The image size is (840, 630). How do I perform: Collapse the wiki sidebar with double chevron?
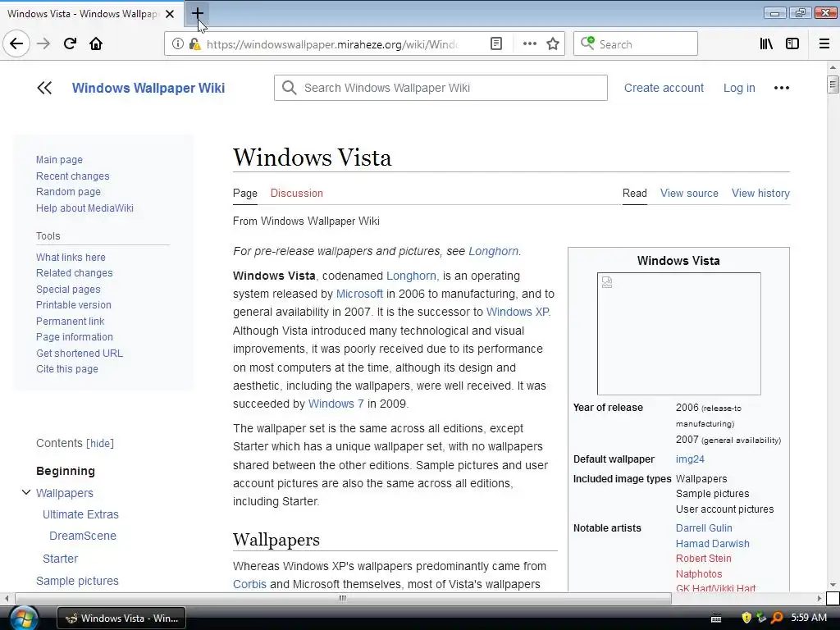pos(44,88)
